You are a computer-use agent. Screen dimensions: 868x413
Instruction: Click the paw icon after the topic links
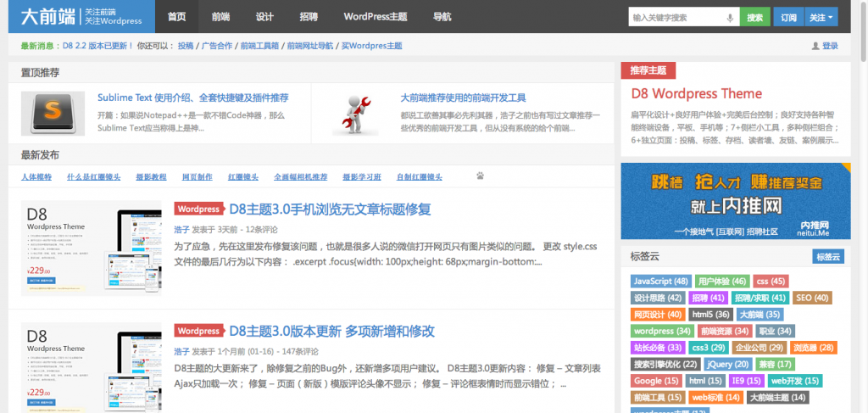click(x=481, y=176)
